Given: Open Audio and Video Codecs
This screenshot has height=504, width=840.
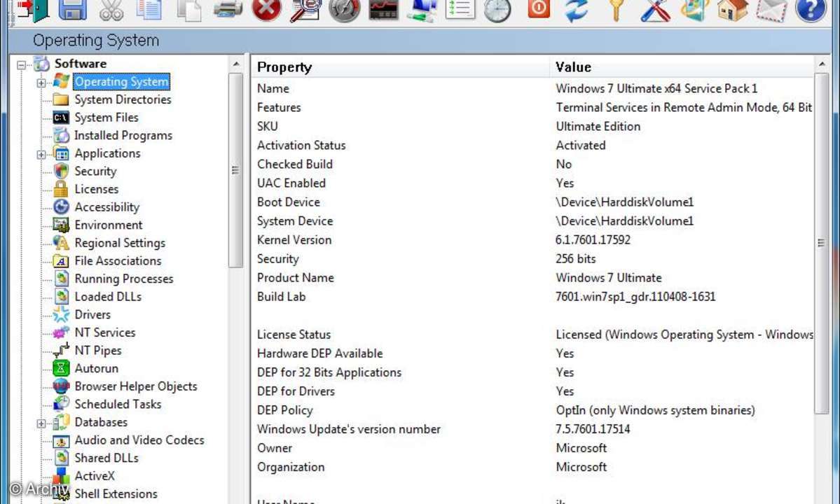Looking at the screenshot, I should tap(139, 440).
